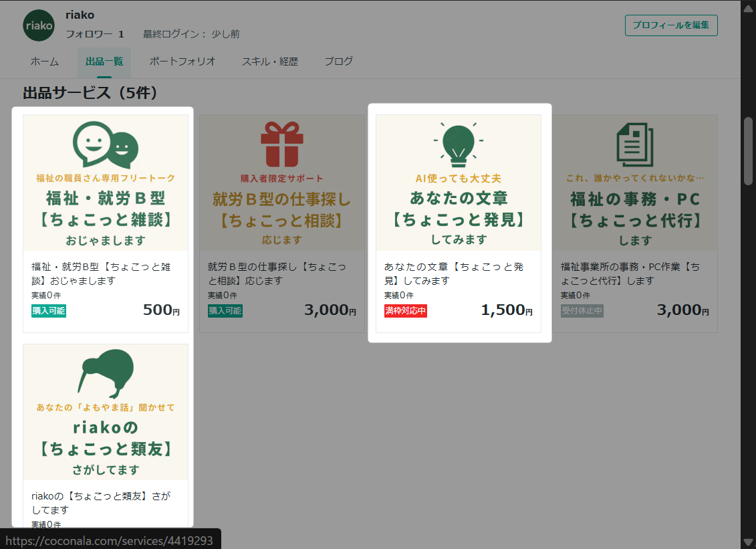
Task: Click the フォロワー 1 count
Action: tap(95, 34)
